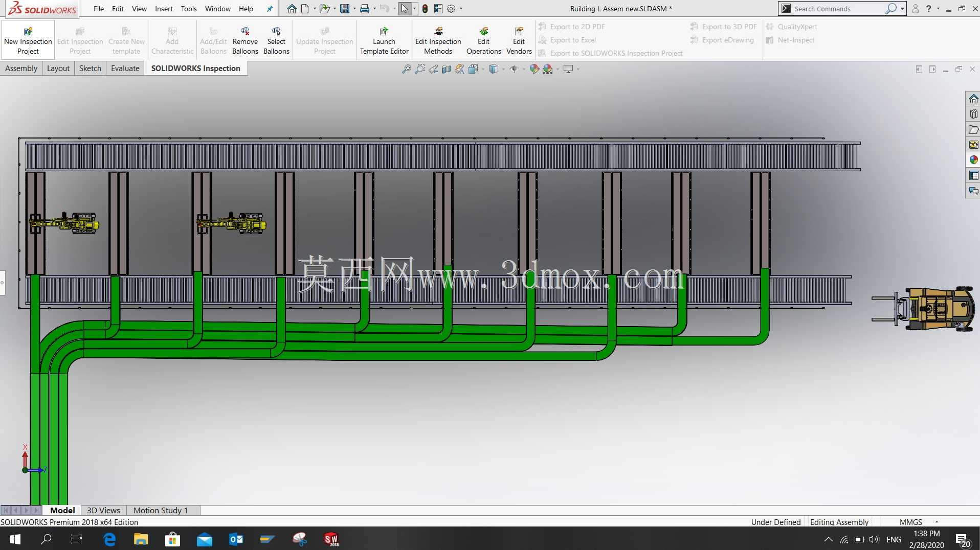Click Edit Appearance icon in view toolbar
The image size is (980, 550).
(534, 69)
